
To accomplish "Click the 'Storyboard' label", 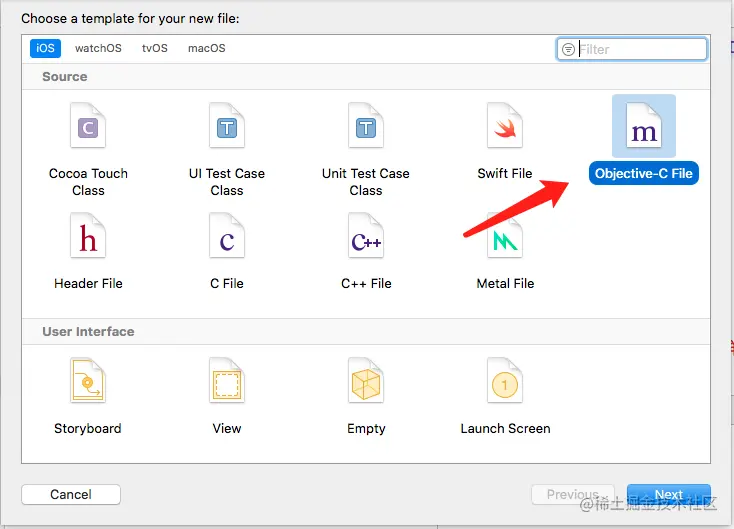I will point(88,428).
